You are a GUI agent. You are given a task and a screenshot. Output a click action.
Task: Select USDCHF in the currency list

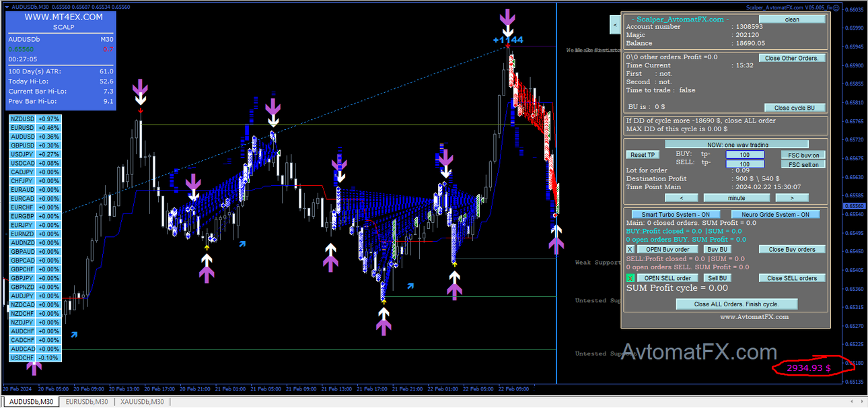22,358
